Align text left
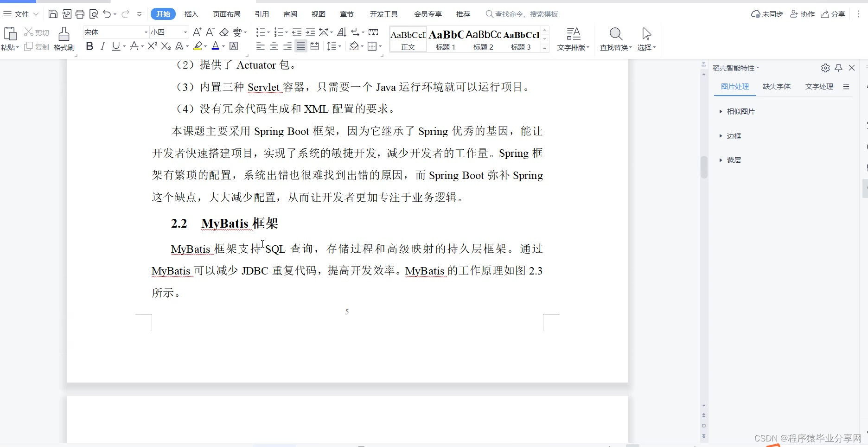 click(x=261, y=46)
